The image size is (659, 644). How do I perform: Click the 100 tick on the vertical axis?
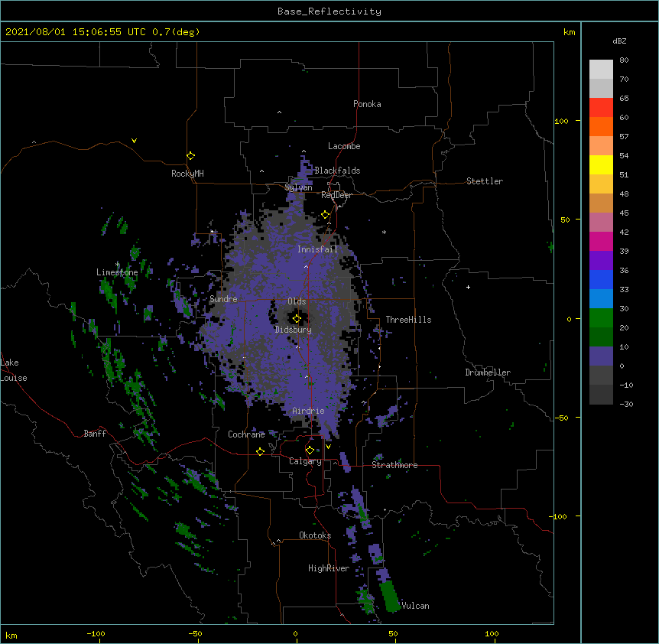(x=561, y=121)
